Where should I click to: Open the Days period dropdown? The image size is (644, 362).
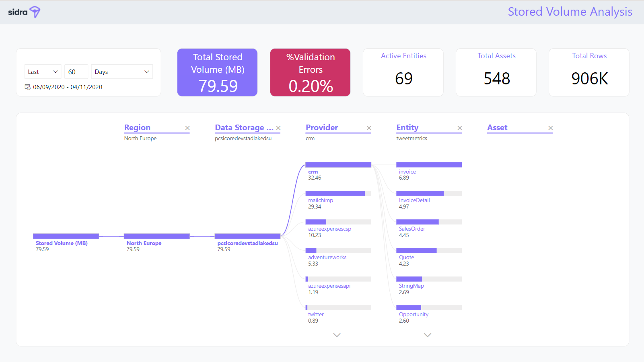point(121,72)
